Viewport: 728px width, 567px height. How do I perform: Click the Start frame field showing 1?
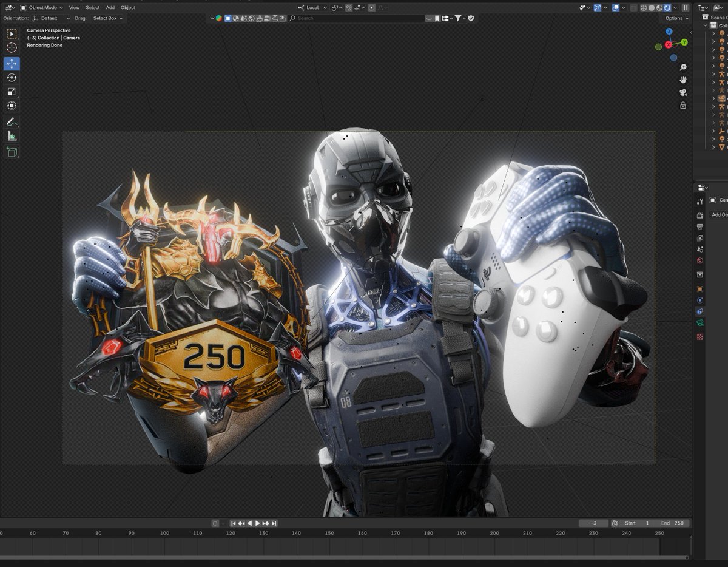click(x=638, y=523)
